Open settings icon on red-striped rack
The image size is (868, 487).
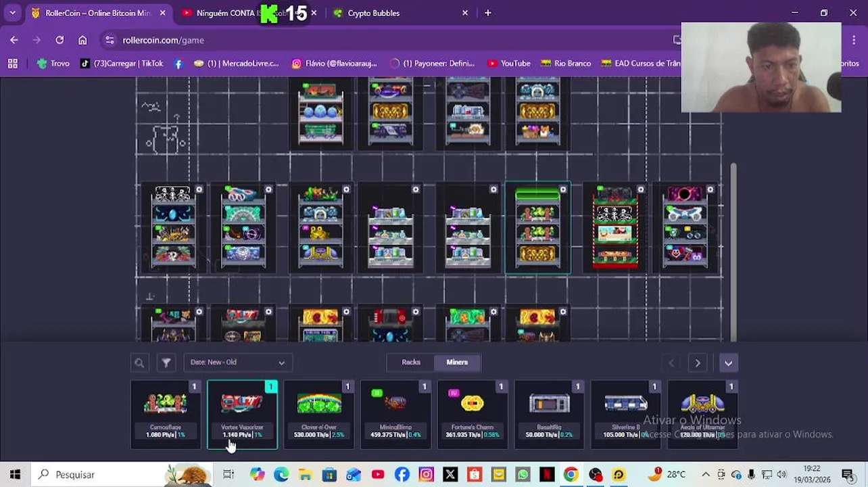coord(641,189)
